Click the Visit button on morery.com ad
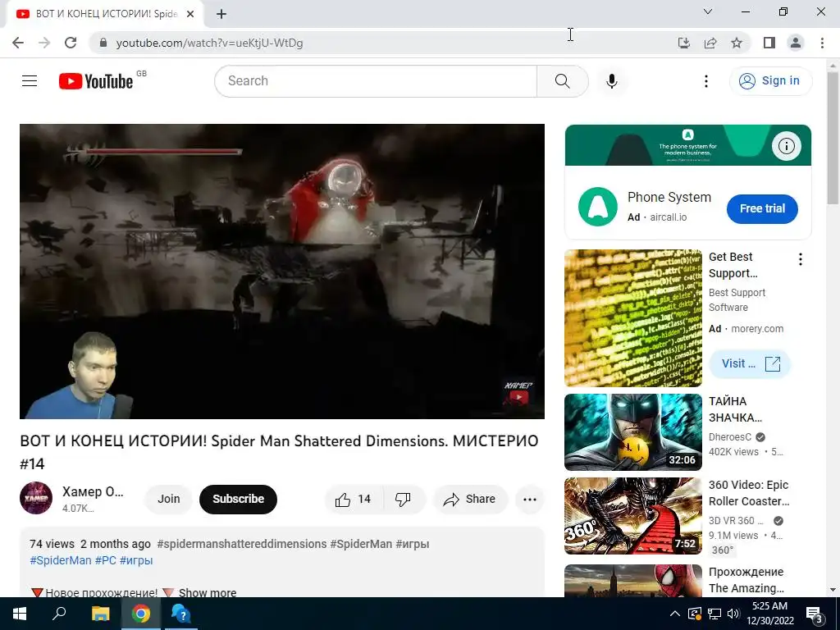This screenshot has height=630, width=840. coord(751,363)
